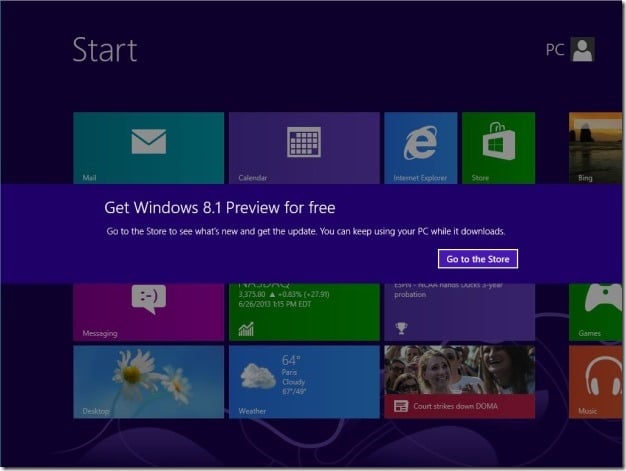
Task: Open the Sports tile with the trophy icon
Action: [460, 312]
